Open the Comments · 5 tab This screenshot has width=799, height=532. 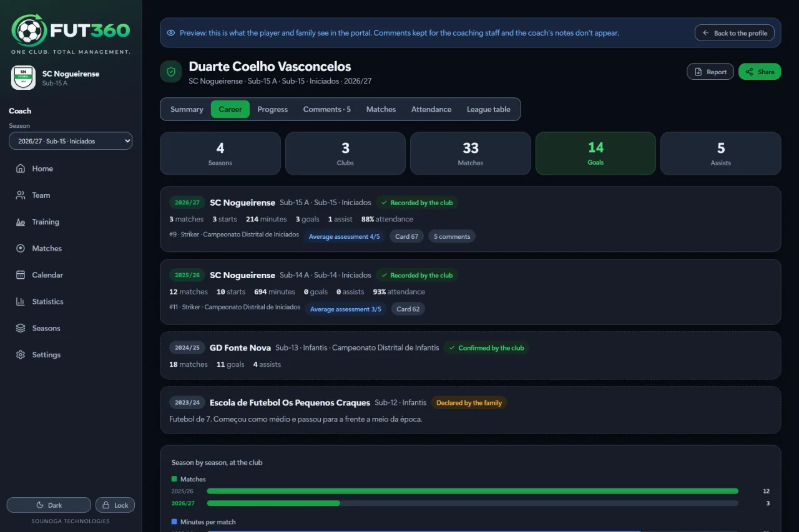[327, 109]
